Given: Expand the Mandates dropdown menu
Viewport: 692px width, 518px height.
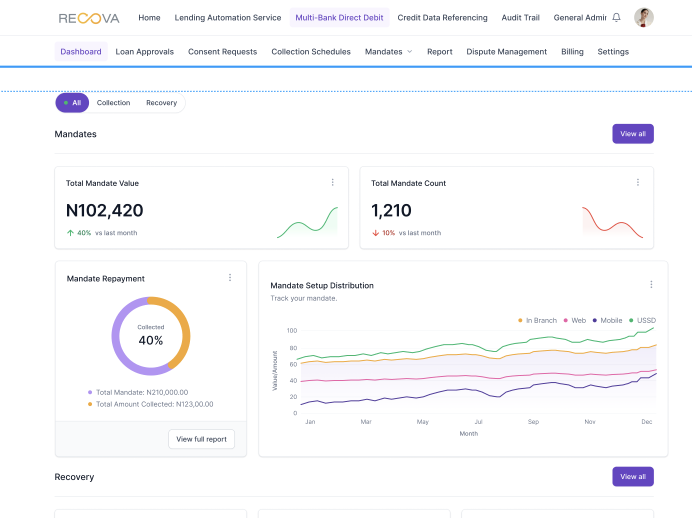Looking at the screenshot, I should click(389, 52).
